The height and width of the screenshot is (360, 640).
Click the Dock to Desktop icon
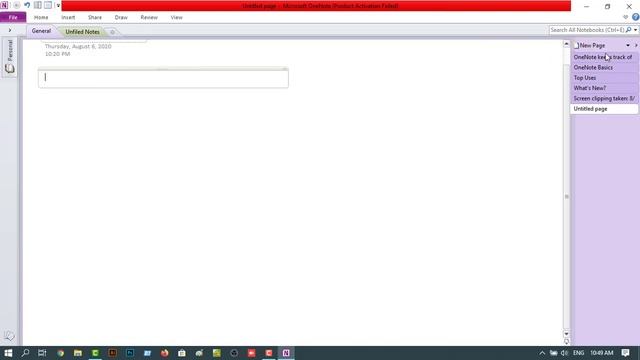(38, 5)
